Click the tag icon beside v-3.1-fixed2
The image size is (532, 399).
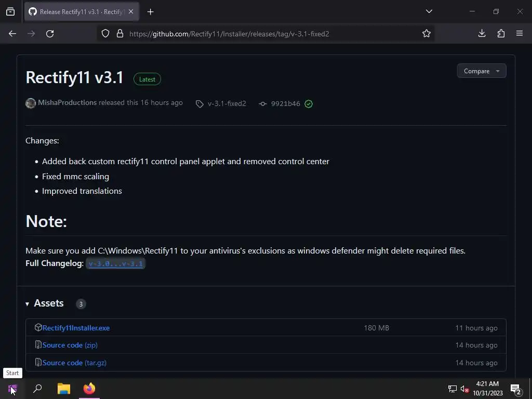pyautogui.click(x=199, y=104)
